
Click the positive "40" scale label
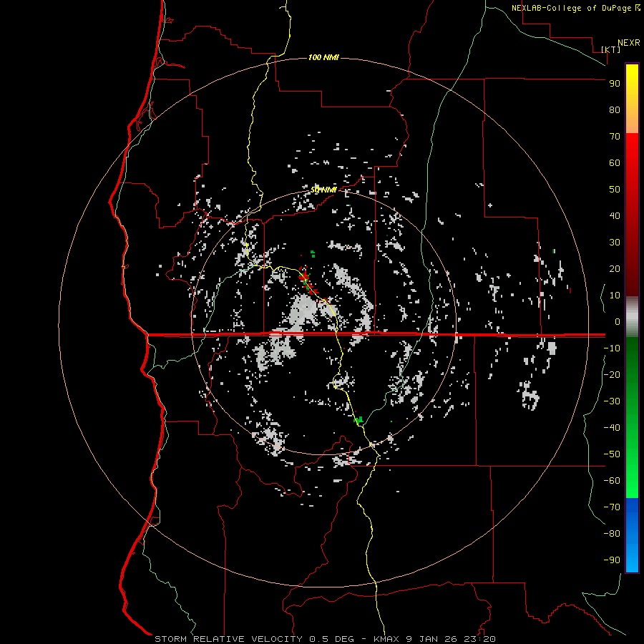pyautogui.click(x=615, y=215)
